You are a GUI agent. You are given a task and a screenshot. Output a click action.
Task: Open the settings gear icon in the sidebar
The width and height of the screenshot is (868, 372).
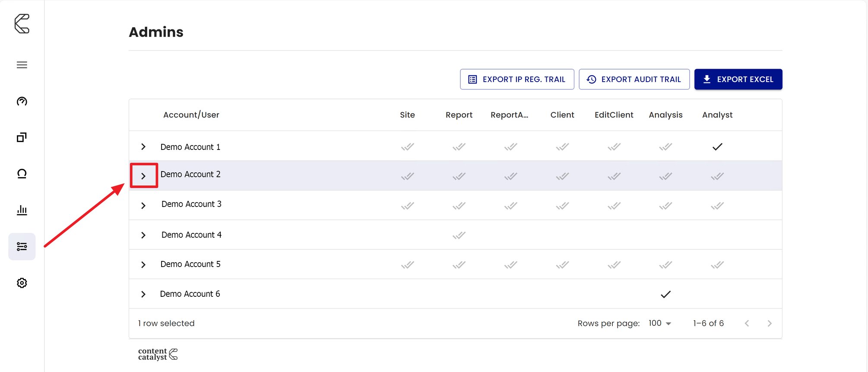(x=22, y=283)
